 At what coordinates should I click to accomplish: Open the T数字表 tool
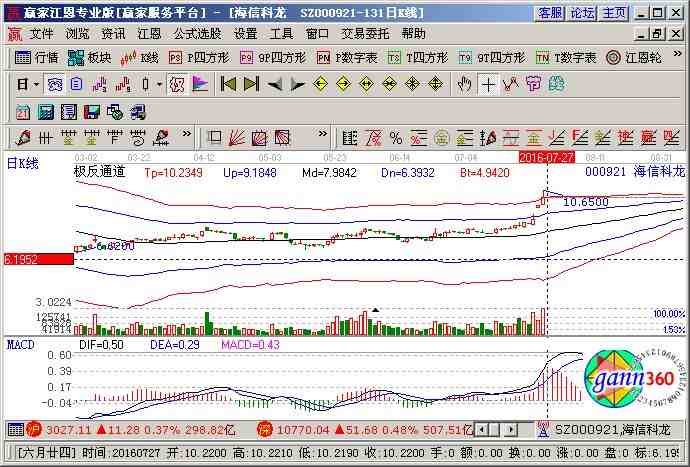coord(566,58)
